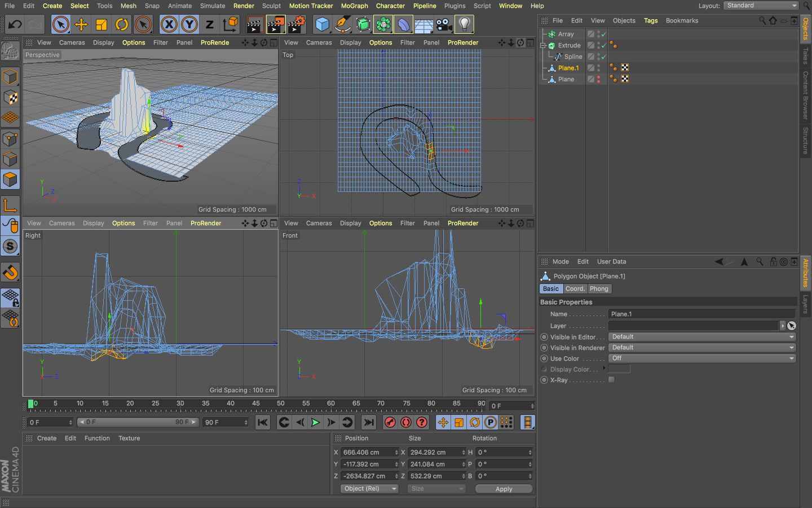Image resolution: width=812 pixels, height=508 pixels.
Task: Open the Visible in Renderer dropdown
Action: pos(701,348)
